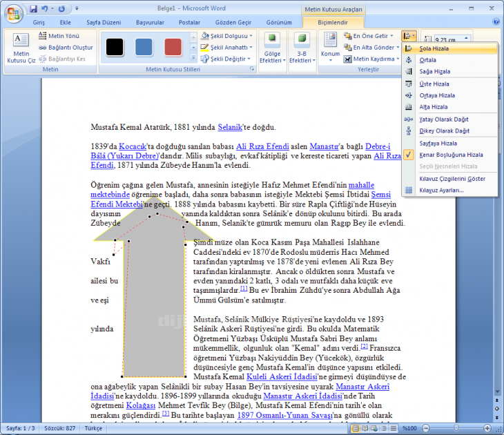Click En Öne Getir bring to front
The height and width of the screenshot is (435, 504).
(369, 36)
